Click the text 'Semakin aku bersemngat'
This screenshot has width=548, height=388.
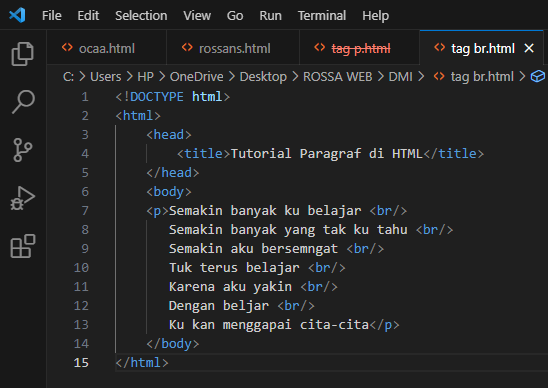pyautogui.click(x=253, y=249)
